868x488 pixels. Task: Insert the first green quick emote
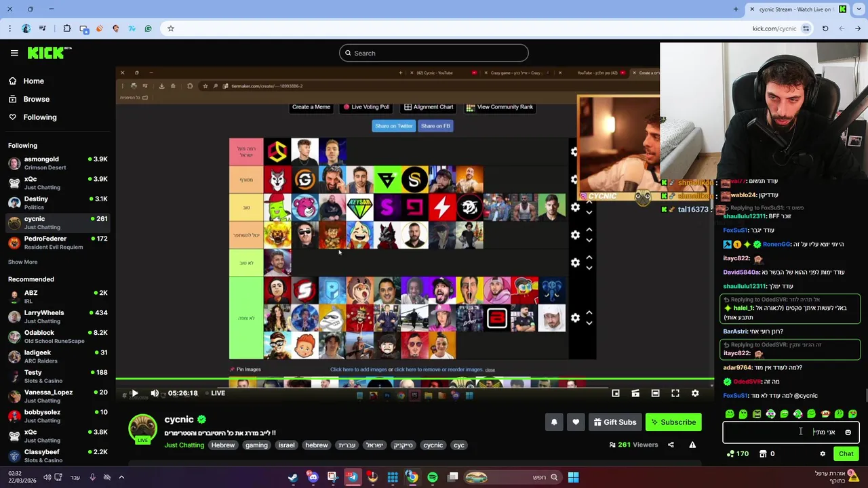(x=730, y=413)
